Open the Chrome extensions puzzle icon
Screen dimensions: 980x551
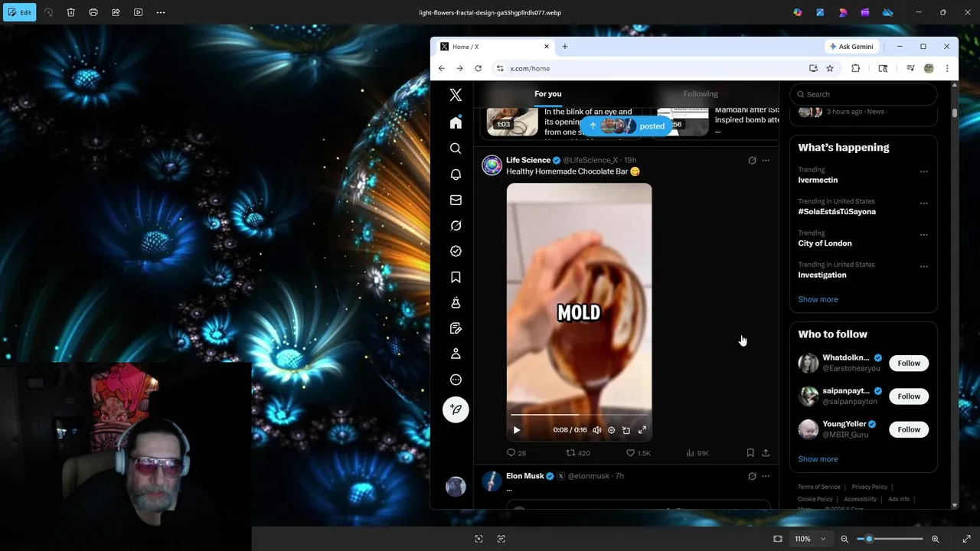[856, 68]
